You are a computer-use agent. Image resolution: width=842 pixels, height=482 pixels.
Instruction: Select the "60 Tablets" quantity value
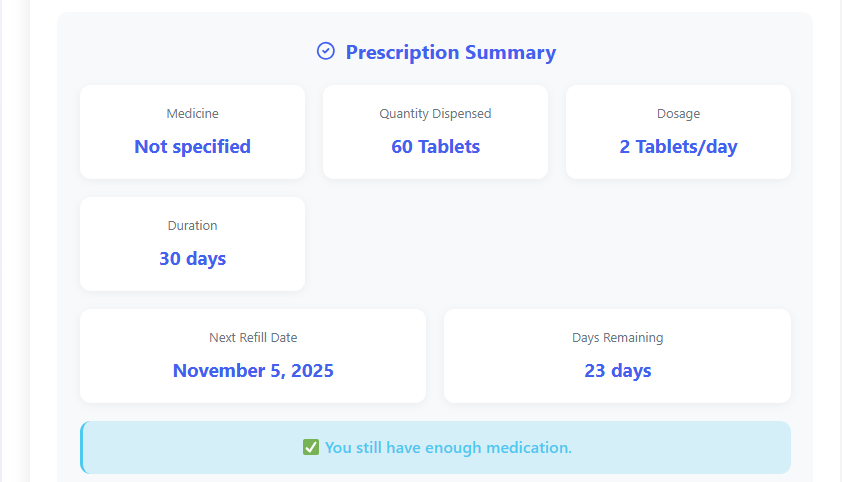click(x=435, y=146)
